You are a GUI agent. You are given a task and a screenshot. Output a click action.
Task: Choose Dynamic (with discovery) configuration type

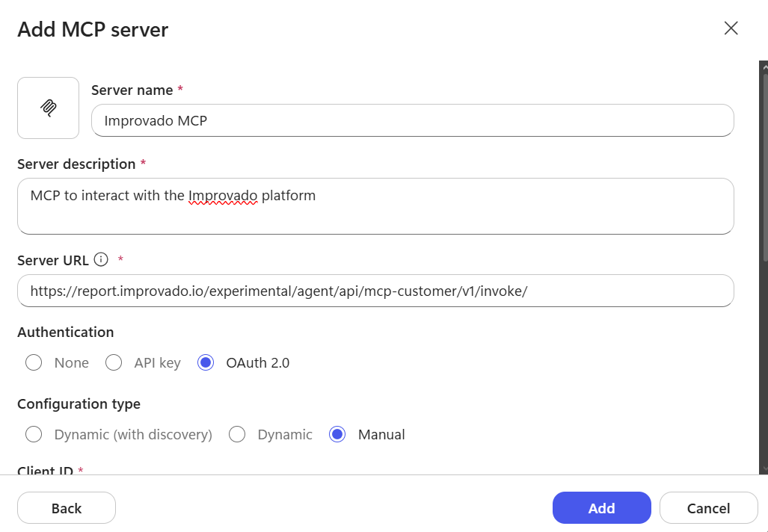(34, 434)
